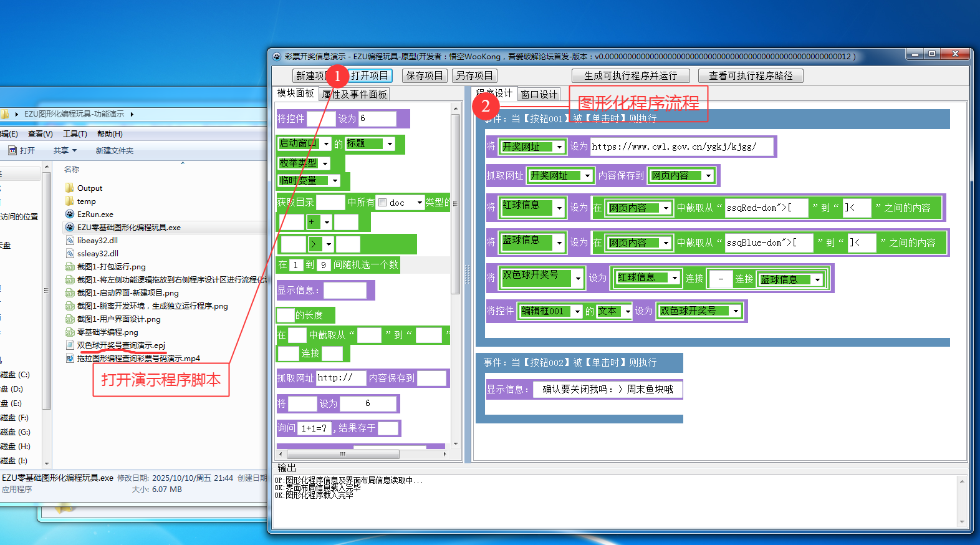Viewport: 980px width, 545px height.
Task: Open the 文本 property dropdown
Action: (628, 311)
